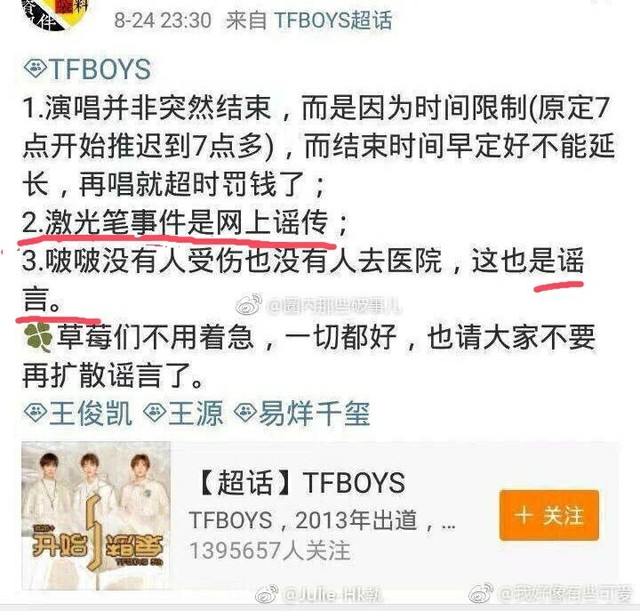Tap the super-topic icon beside 王源
Viewport: 640px width, 611px height.
point(155,413)
